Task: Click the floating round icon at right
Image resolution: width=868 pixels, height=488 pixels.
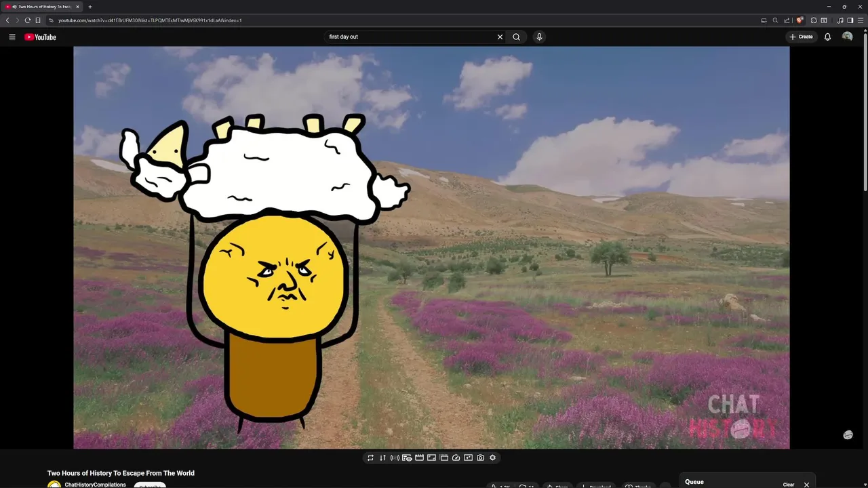Action: pyautogui.click(x=848, y=435)
